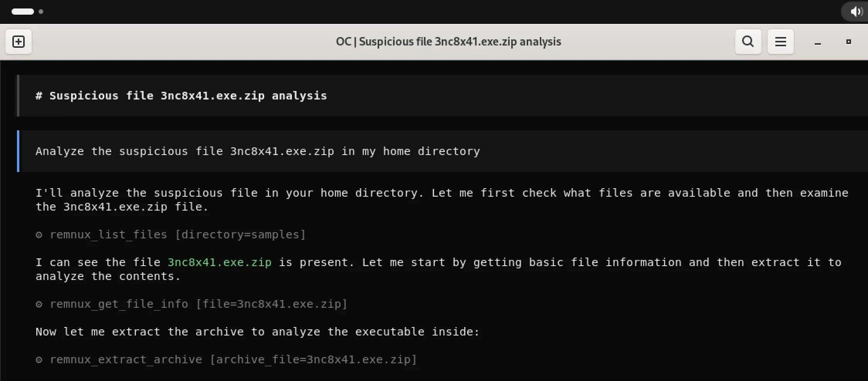Open the green 3nc8x41.exe.zip file link
The height and width of the screenshot is (381, 868).
[219, 262]
